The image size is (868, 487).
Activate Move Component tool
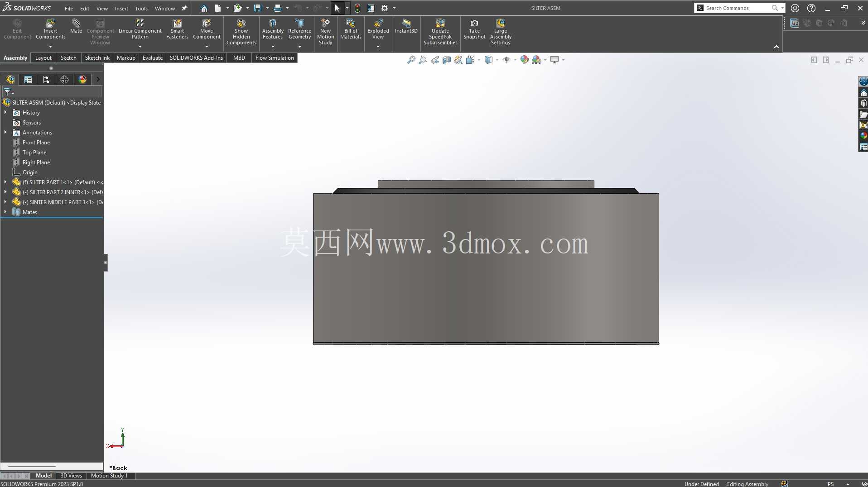pyautogui.click(x=207, y=30)
